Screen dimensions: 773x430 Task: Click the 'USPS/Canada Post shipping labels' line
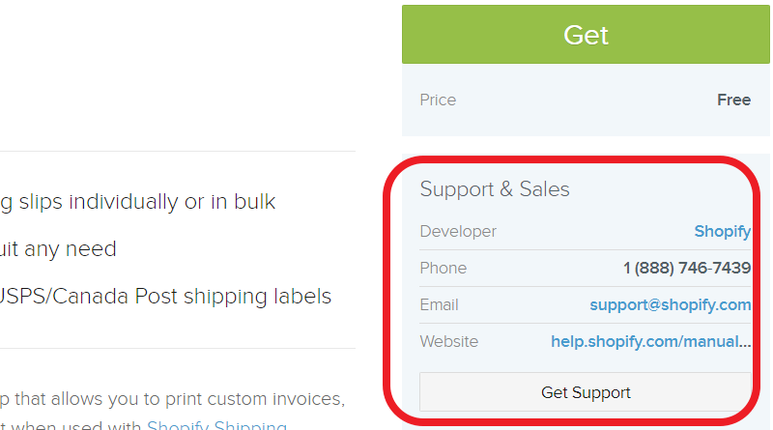point(165,296)
